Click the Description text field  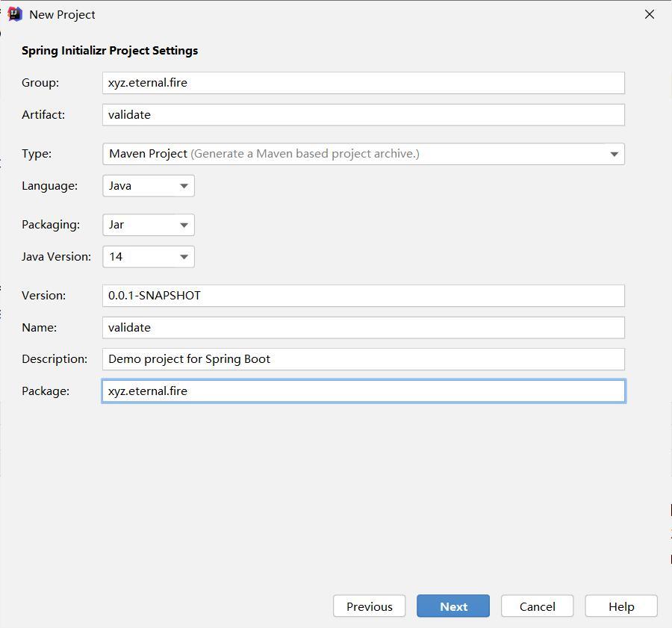click(x=364, y=359)
